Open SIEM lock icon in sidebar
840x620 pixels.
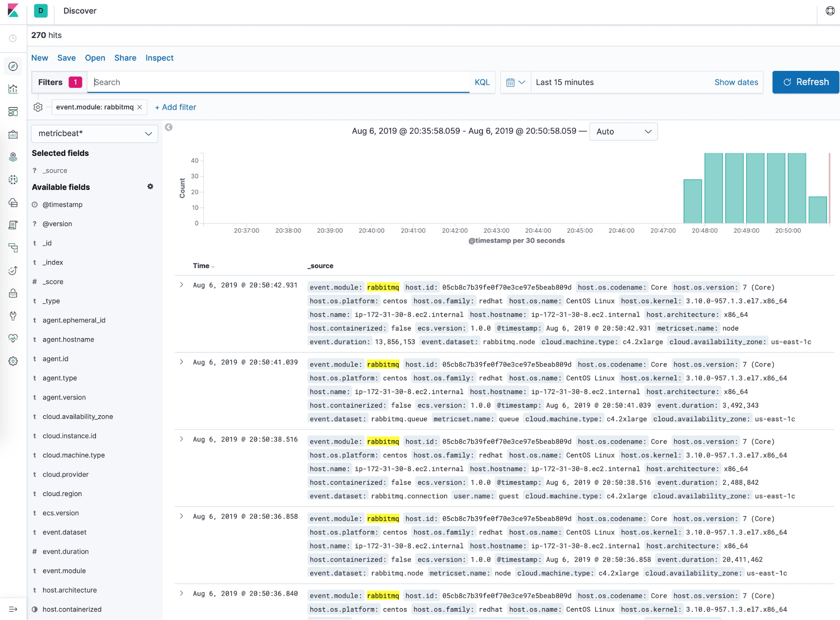tap(13, 293)
